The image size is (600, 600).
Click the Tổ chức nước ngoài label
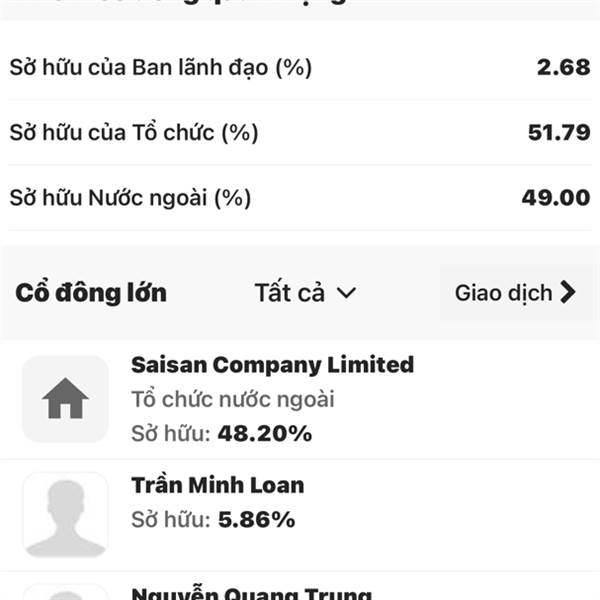tap(233, 399)
